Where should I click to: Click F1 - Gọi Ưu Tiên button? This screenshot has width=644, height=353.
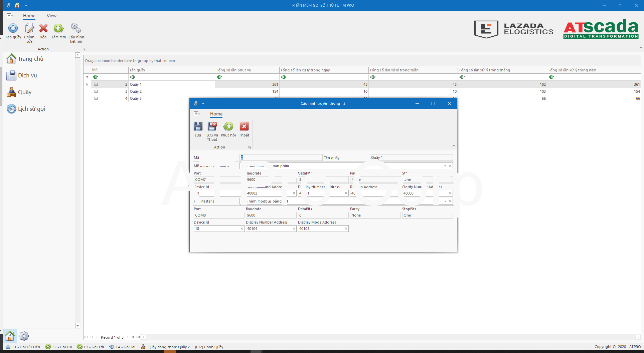23,347
